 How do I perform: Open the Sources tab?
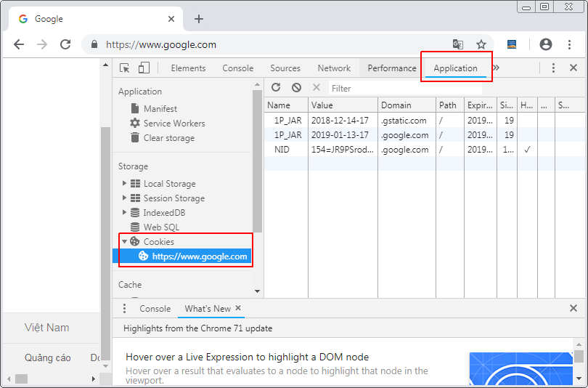tap(285, 68)
